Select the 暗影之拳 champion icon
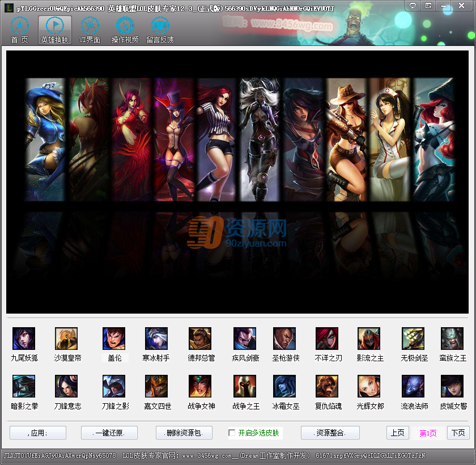 click(24, 386)
